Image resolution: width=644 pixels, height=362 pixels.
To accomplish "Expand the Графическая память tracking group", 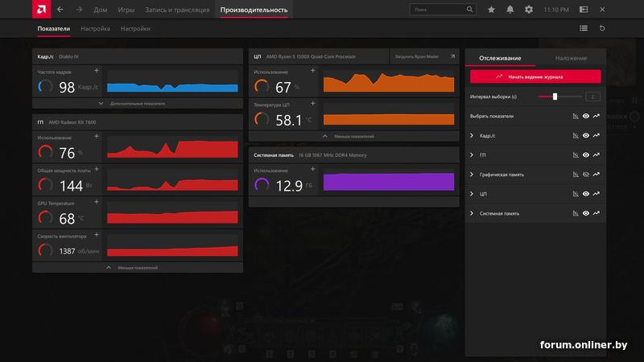I will (472, 175).
